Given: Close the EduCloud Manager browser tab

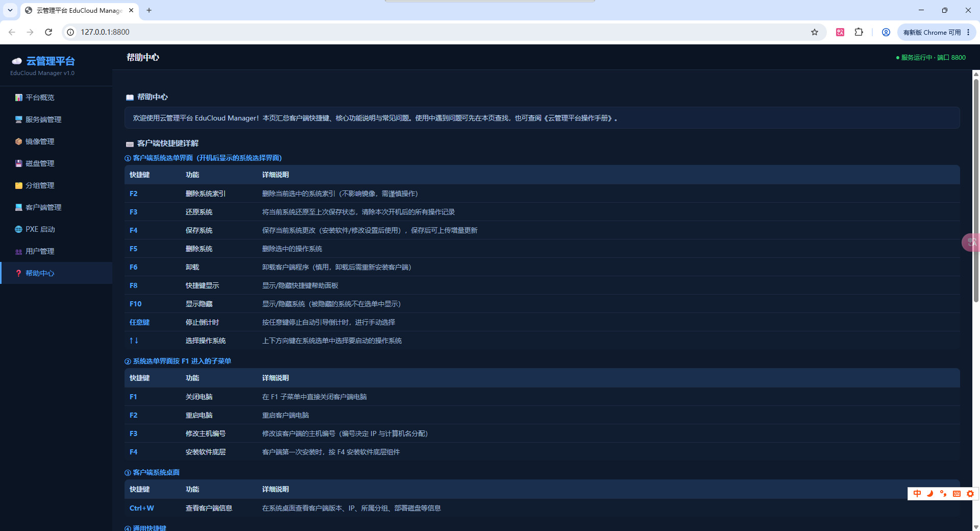Looking at the screenshot, I should (131, 10).
